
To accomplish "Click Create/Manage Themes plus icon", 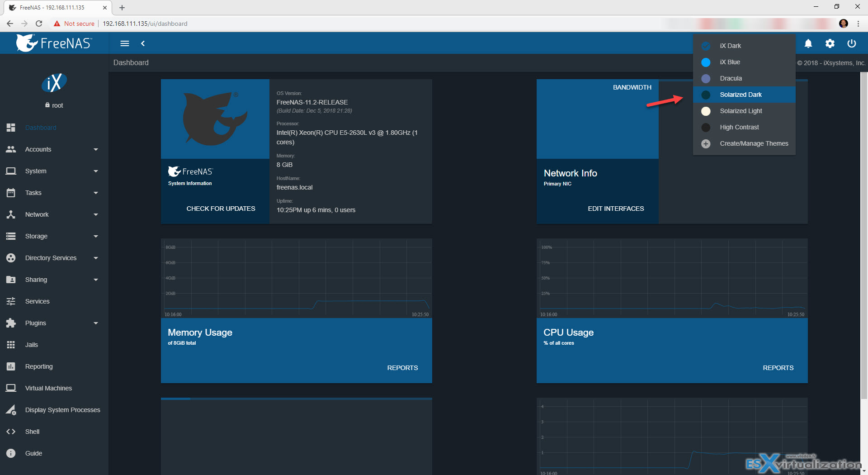I will pos(706,144).
